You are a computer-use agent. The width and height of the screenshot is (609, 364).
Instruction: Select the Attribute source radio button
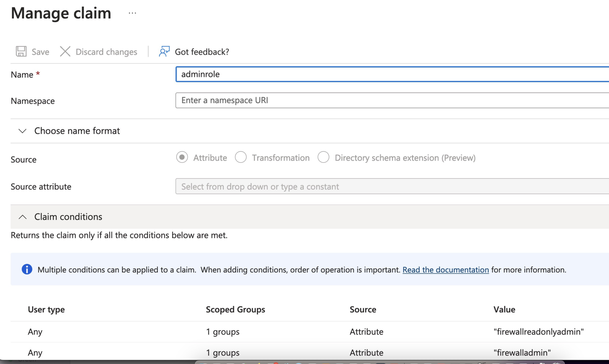pos(182,157)
